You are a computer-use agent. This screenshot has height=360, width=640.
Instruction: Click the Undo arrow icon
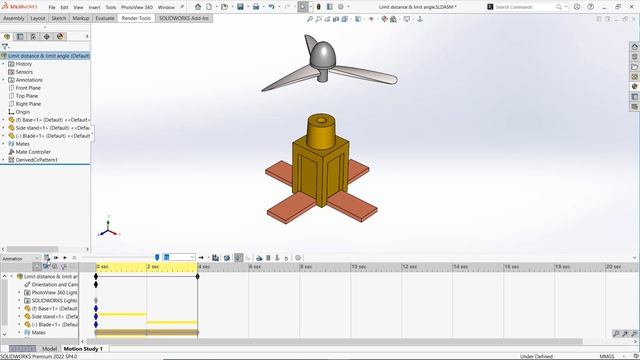pos(271,7)
